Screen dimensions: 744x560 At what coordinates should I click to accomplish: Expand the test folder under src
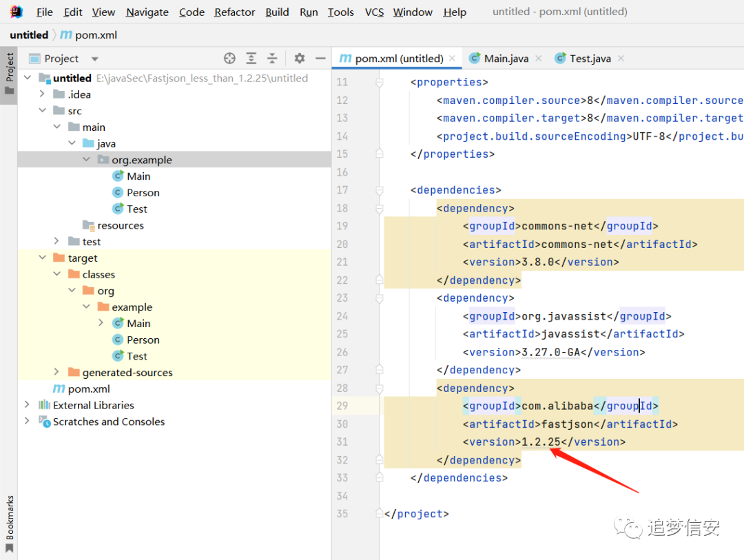57,241
